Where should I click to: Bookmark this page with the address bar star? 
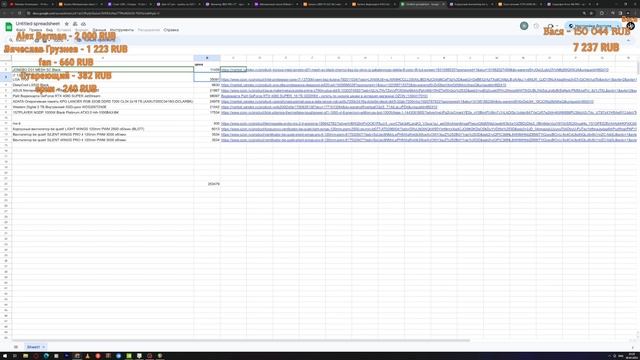click(x=591, y=13)
